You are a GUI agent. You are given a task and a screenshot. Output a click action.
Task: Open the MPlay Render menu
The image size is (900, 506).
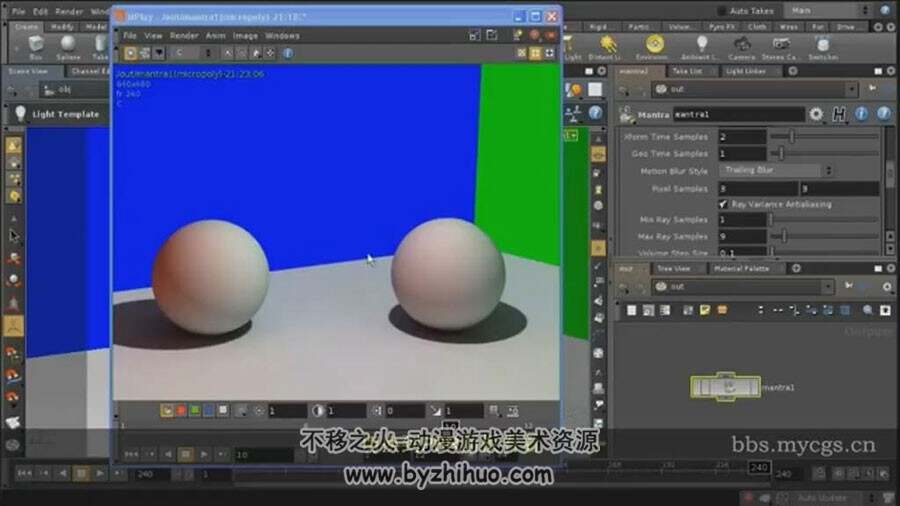(x=184, y=36)
